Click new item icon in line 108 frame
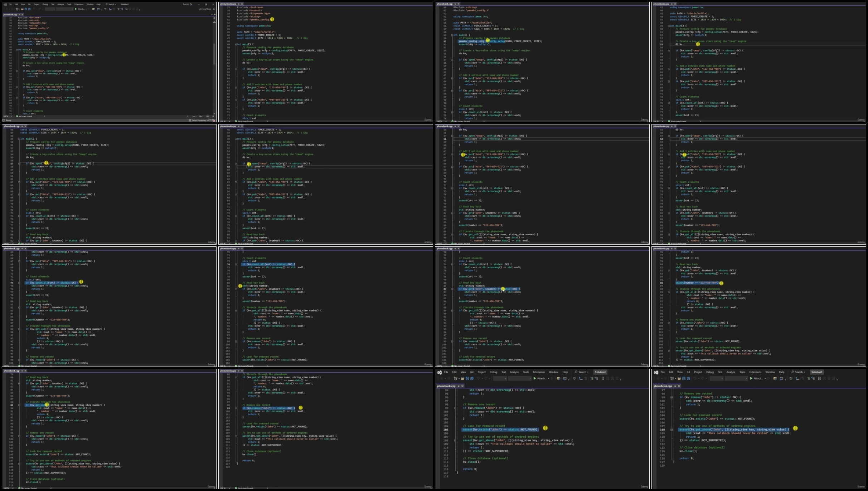The height and width of the screenshot is (491, 868). pos(672,378)
